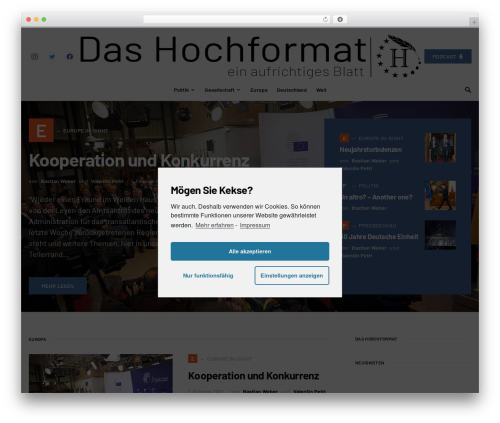Open the 30 Jahre Deutsche Einheit article
The image size is (500, 423).
(380, 237)
